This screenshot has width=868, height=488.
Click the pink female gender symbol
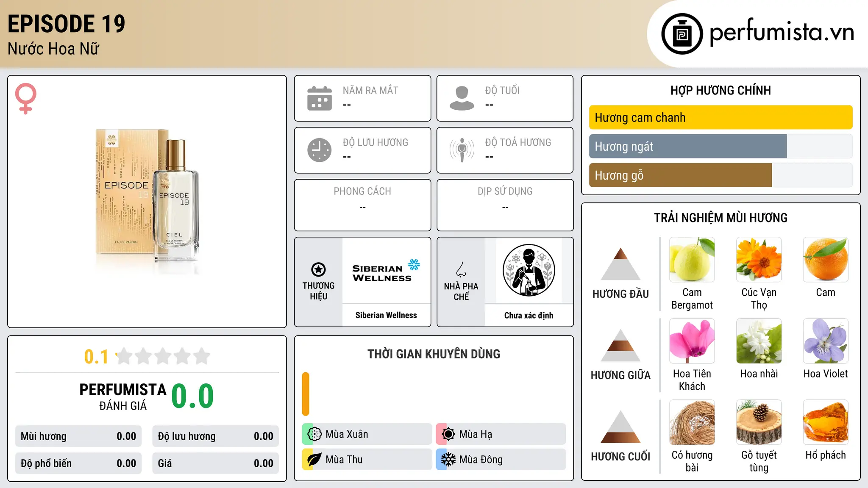pos(26,99)
